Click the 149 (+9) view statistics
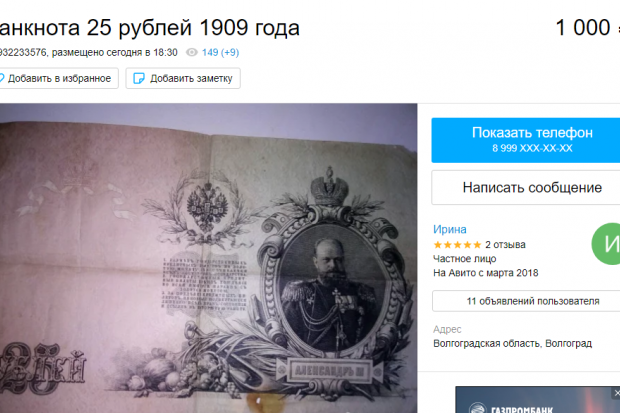The height and width of the screenshot is (413, 620). click(x=220, y=52)
